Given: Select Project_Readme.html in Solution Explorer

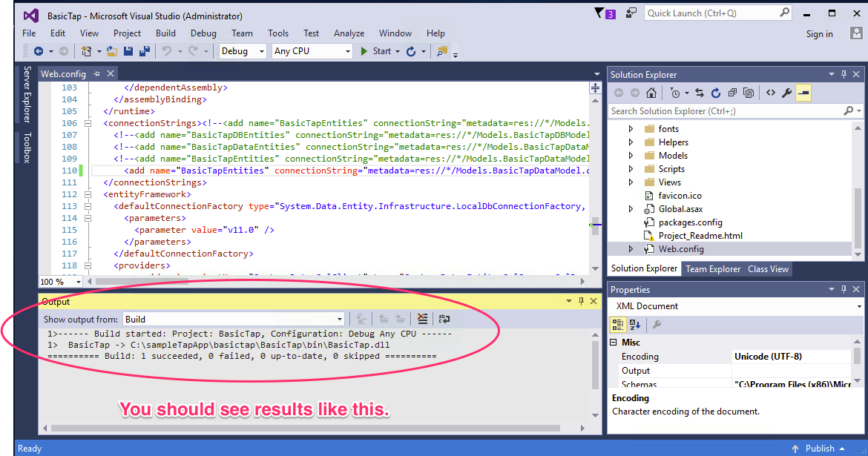Looking at the screenshot, I should (700, 236).
